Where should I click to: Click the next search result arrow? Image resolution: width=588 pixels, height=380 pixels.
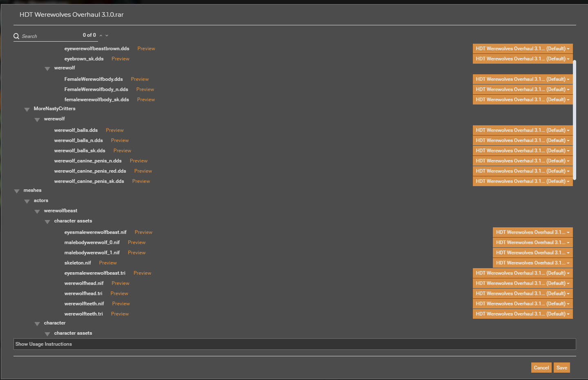(107, 36)
